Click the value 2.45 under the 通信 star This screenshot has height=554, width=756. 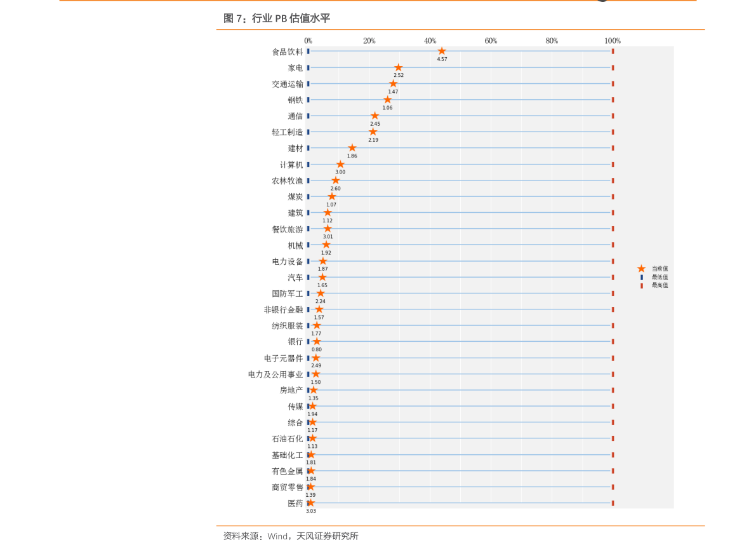click(x=375, y=124)
